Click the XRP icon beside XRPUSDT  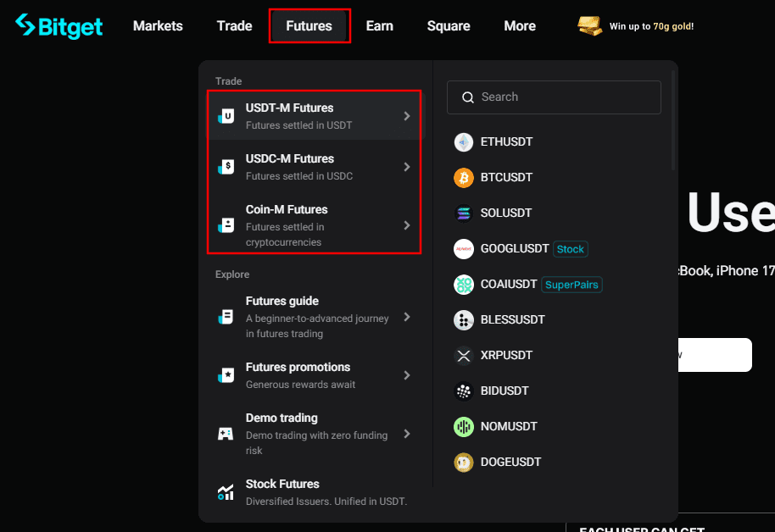[463, 356]
